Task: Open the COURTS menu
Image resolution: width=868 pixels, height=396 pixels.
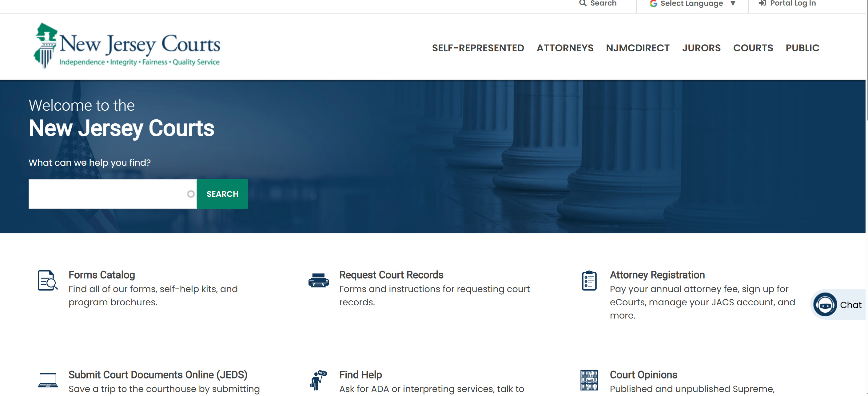Action: click(753, 48)
